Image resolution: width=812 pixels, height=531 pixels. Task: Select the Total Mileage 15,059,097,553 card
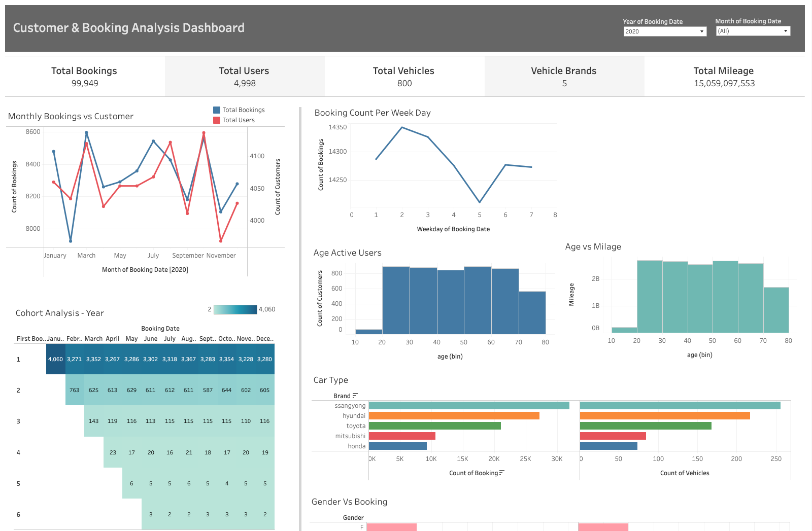(x=725, y=77)
